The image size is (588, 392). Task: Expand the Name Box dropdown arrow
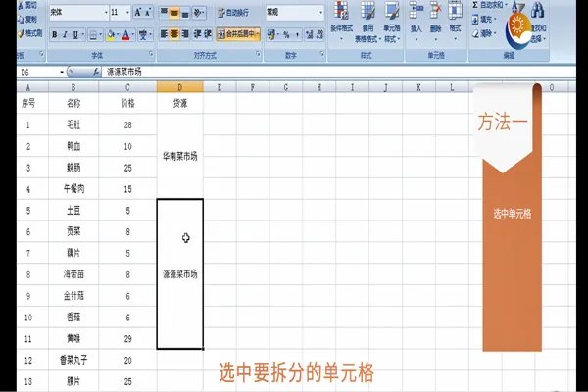tap(62, 73)
